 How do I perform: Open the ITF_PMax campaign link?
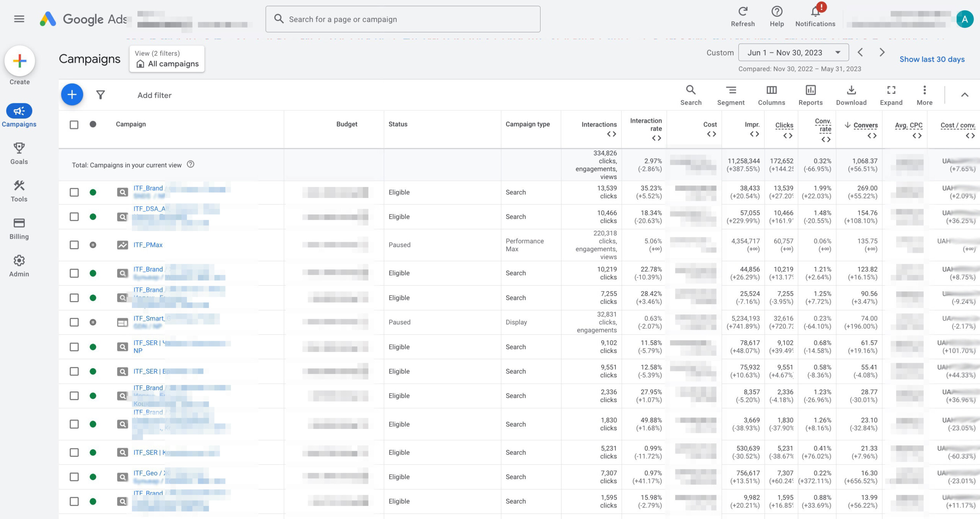tap(148, 245)
